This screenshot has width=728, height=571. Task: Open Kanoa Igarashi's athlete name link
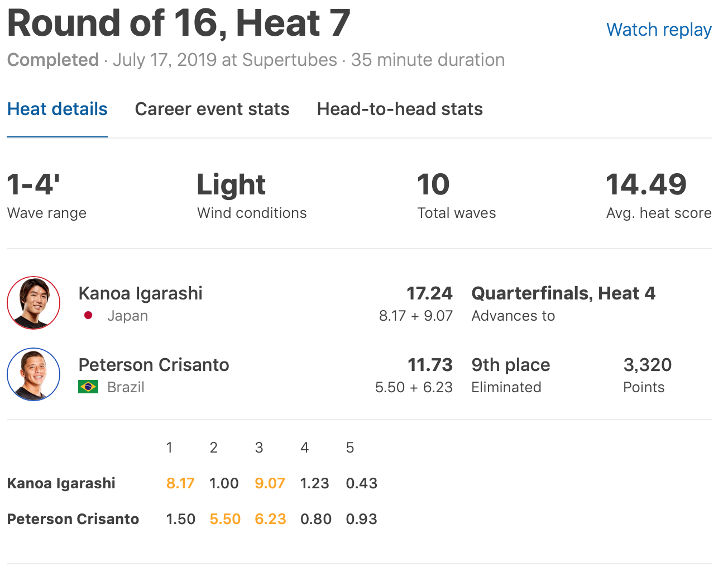pyautogui.click(x=140, y=293)
